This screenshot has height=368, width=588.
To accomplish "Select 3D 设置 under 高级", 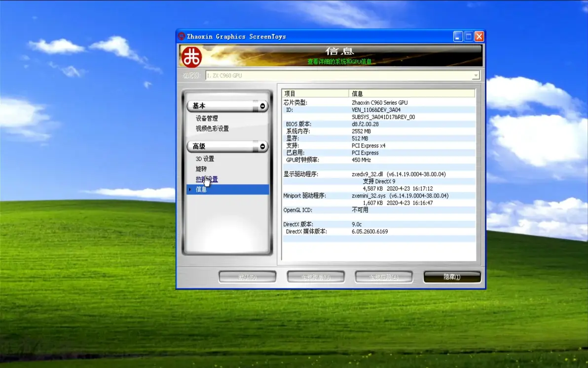I will (205, 159).
